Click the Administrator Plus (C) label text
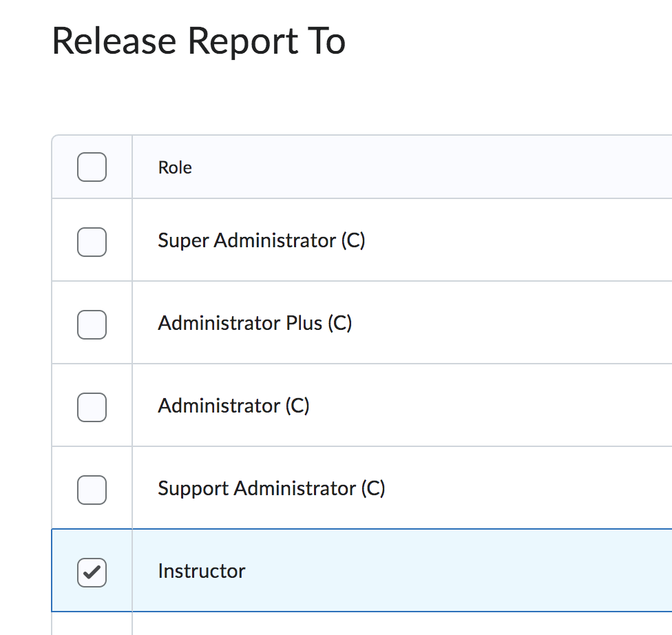Viewport: 672px width, 635px height. point(255,323)
